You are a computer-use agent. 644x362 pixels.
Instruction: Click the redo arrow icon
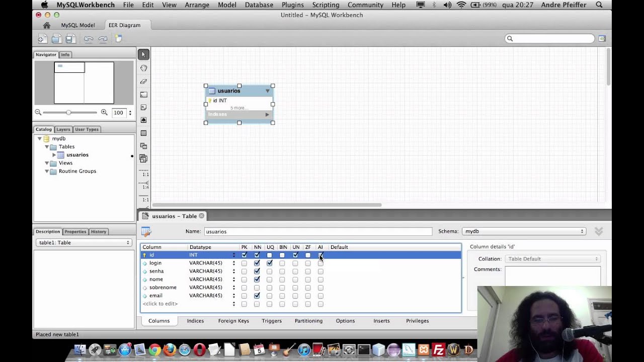(x=103, y=39)
